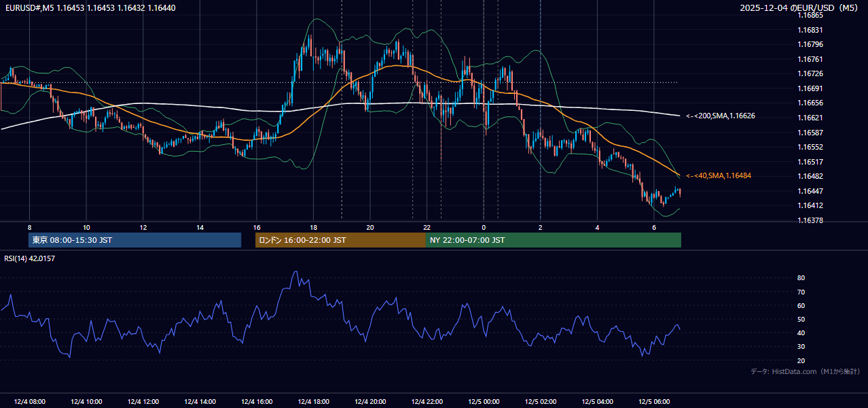This screenshot has height=408, width=868.
Task: Click the bottom time label 12/4 10:00
Action: pos(86,402)
